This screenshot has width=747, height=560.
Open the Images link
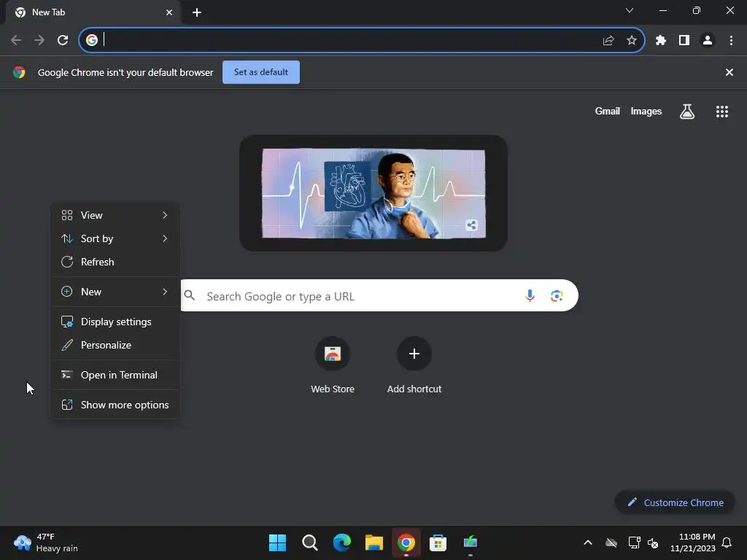point(646,112)
